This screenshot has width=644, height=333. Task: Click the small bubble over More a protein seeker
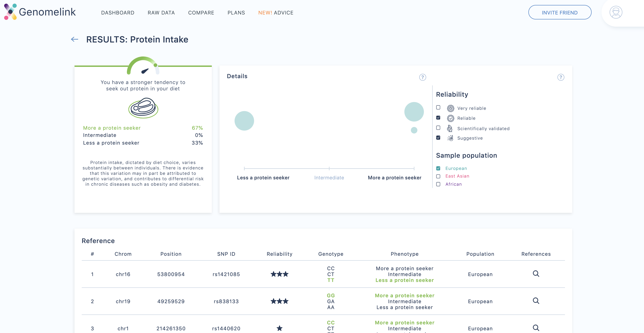pos(414,130)
